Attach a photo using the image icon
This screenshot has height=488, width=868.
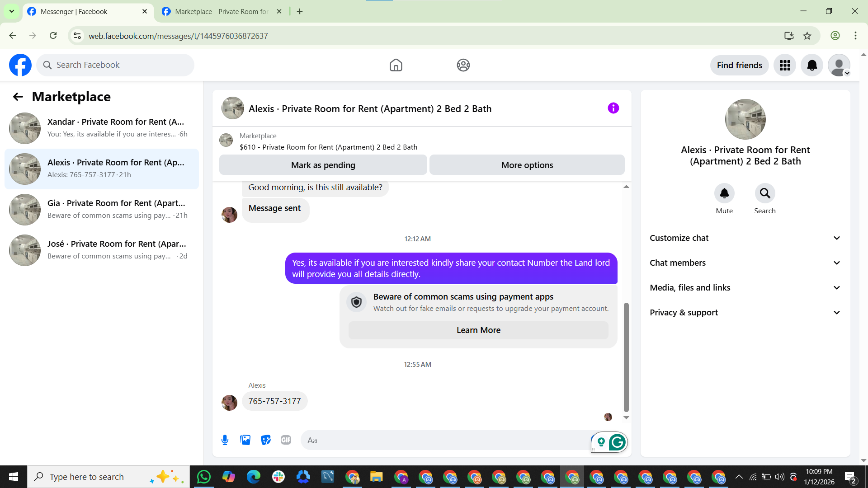(245, 440)
